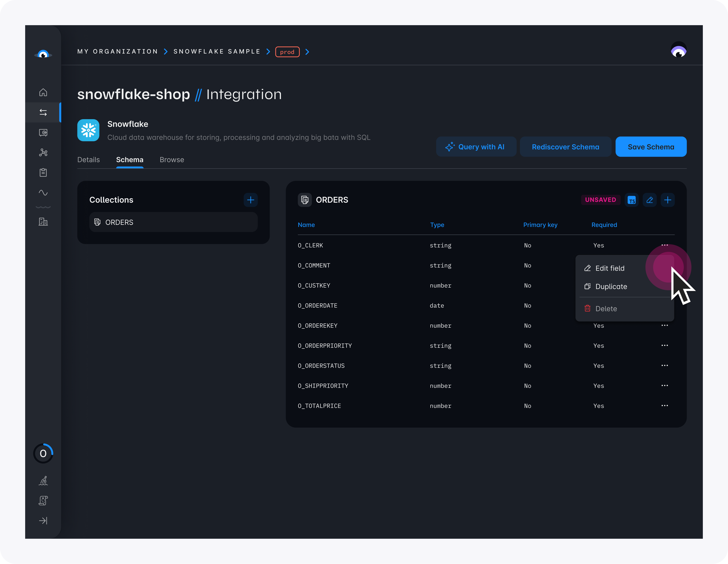Sort by the Type column header
This screenshot has height=564, width=728.
point(437,225)
